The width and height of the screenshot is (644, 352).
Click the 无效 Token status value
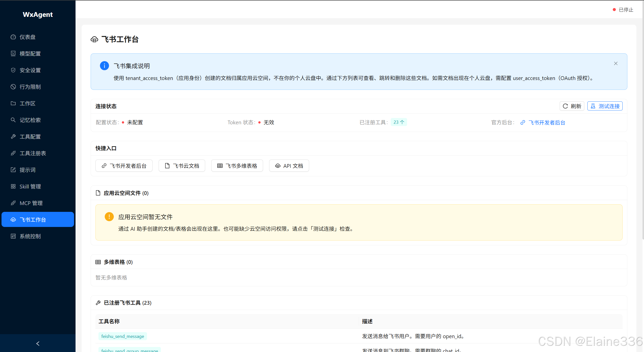pyautogui.click(x=269, y=122)
